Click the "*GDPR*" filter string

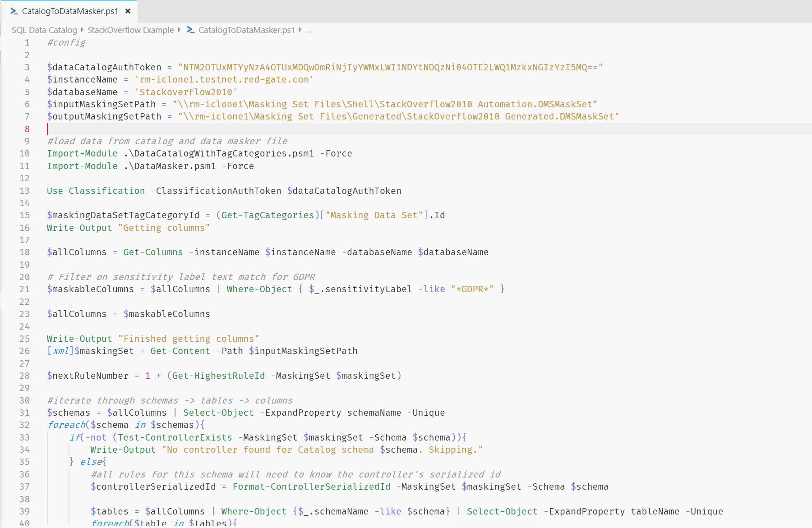click(472, 289)
